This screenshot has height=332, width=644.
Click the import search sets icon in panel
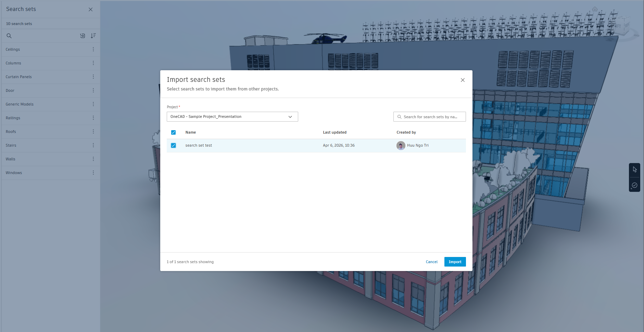pyautogui.click(x=83, y=36)
